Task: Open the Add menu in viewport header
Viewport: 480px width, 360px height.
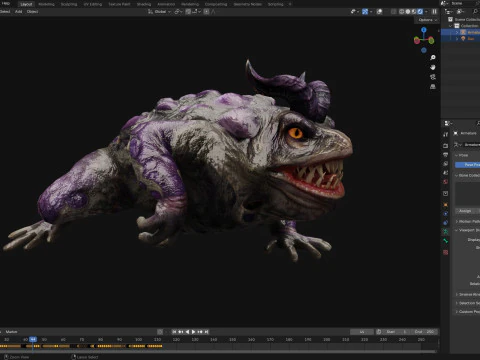Action: coord(18,11)
